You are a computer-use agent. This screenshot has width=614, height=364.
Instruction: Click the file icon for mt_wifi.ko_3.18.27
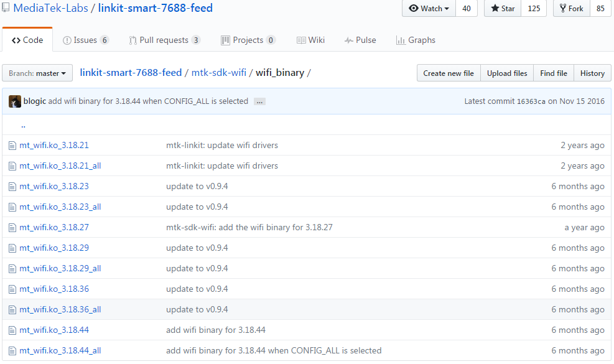click(x=12, y=228)
